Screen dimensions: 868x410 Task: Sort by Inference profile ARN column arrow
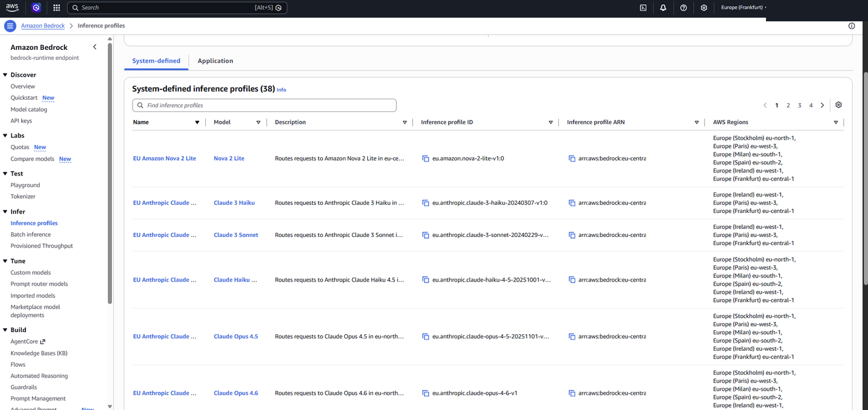[x=697, y=123]
